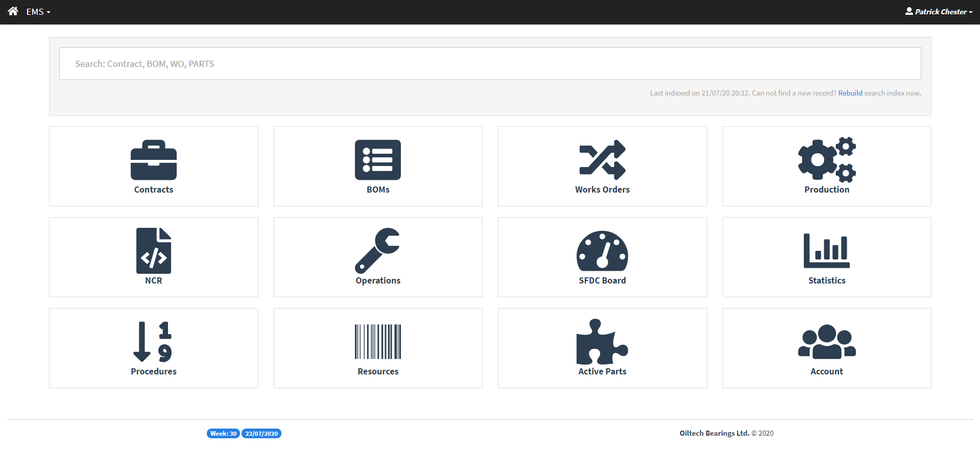980x473 pixels.
Task: Go to home via house icon
Action: (13, 11)
